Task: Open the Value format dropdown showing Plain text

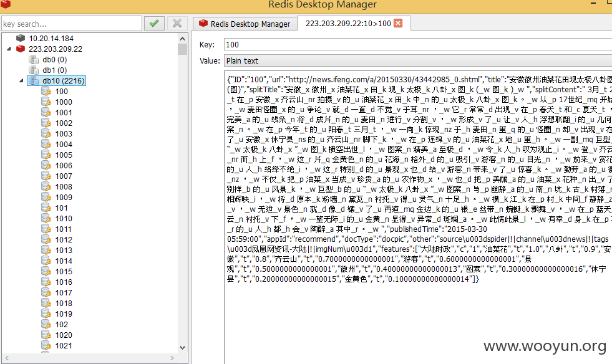Action: pyautogui.click(x=418, y=61)
